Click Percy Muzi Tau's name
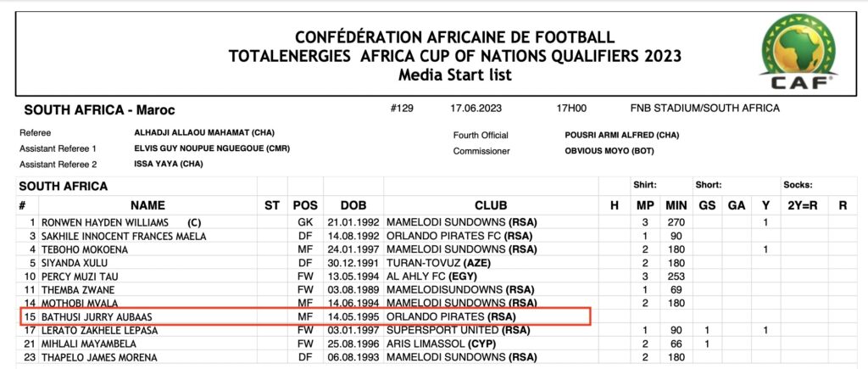 [81, 277]
